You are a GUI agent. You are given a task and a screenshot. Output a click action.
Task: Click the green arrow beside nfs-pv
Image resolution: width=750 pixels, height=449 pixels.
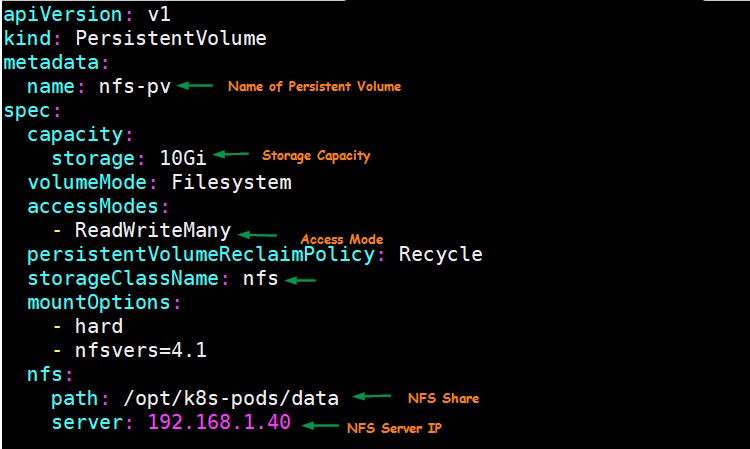(195, 86)
